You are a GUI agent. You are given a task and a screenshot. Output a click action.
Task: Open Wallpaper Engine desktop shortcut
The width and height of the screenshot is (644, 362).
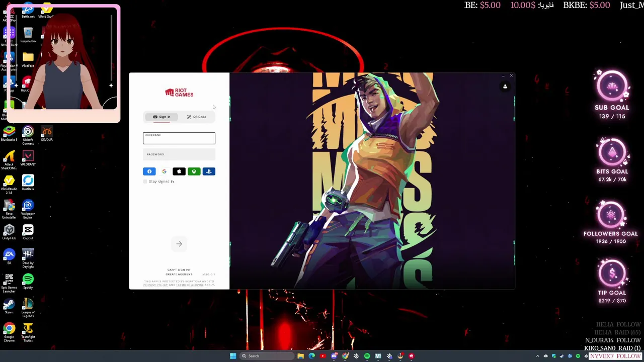tap(28, 209)
